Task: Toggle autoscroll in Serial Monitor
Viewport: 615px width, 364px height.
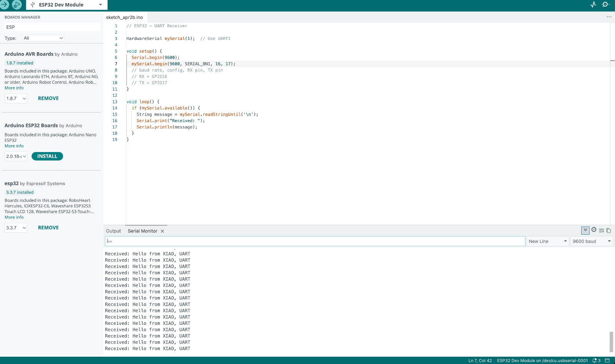Action: coord(585,230)
